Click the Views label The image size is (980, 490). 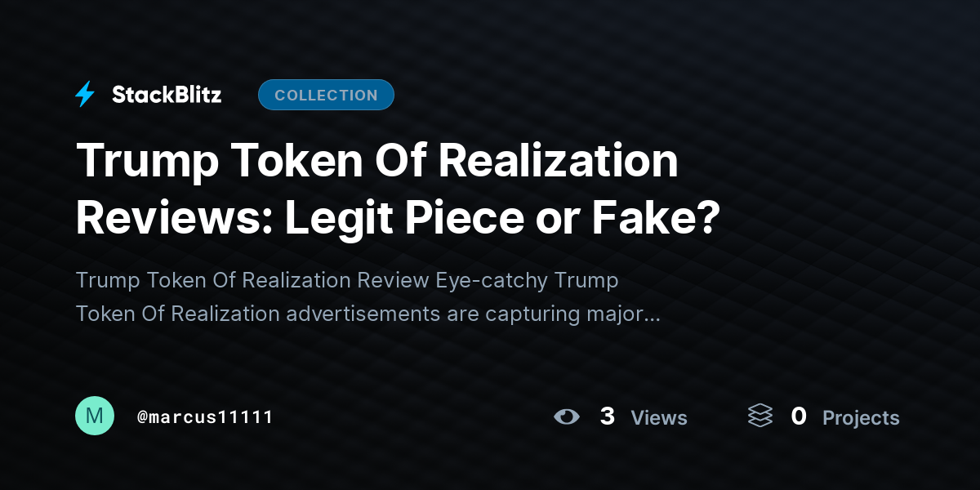659,418
